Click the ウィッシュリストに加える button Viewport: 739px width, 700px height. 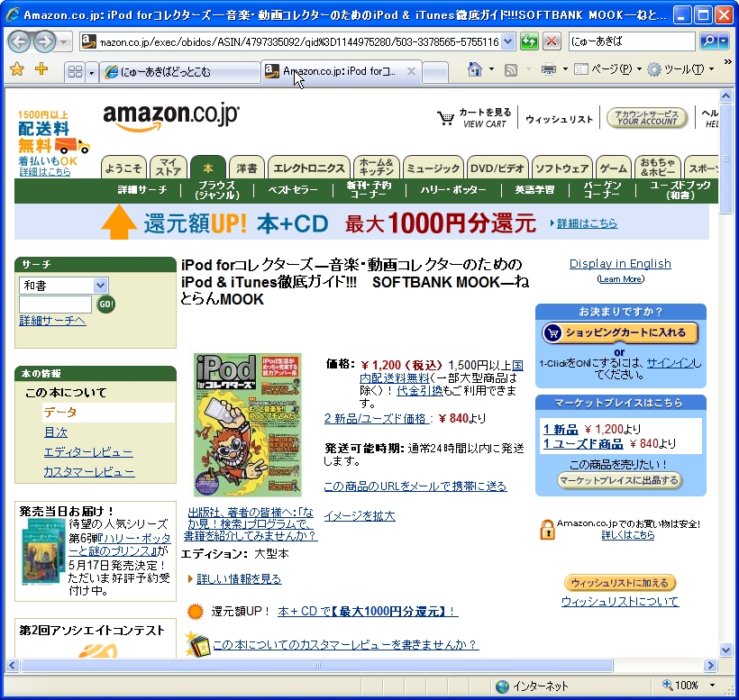click(x=620, y=583)
